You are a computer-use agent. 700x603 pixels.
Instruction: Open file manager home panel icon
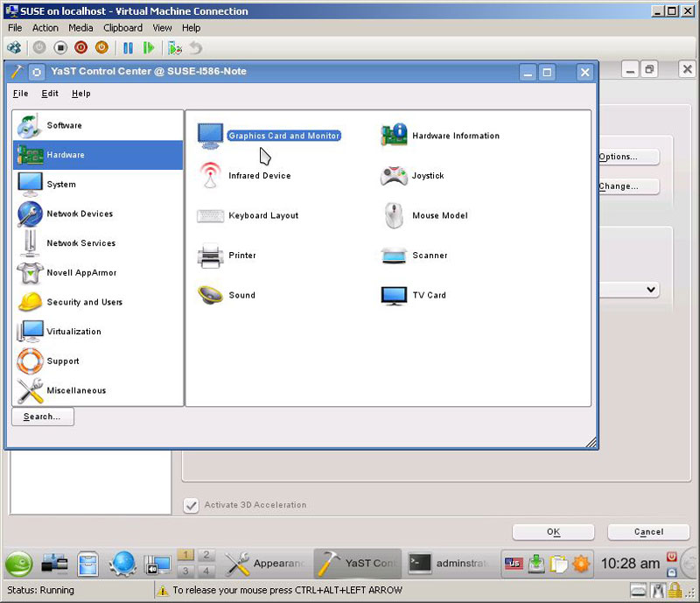(x=88, y=564)
